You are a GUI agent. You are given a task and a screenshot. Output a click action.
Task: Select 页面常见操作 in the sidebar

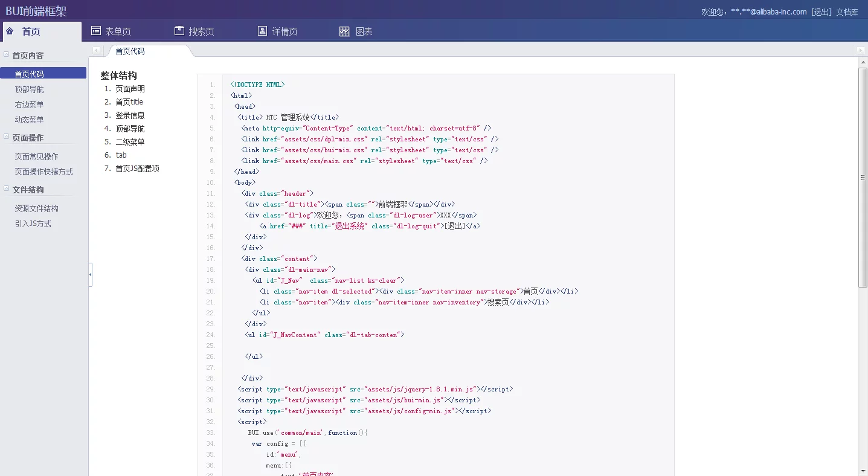[x=36, y=156]
